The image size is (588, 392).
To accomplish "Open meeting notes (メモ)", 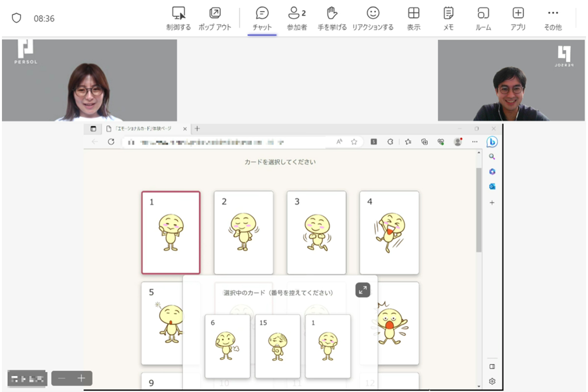I will click(448, 19).
